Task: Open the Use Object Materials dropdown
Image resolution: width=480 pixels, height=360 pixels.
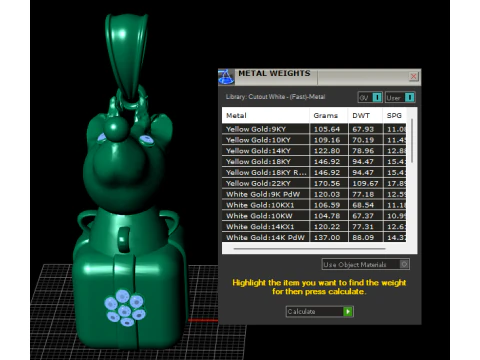Action: [366, 264]
